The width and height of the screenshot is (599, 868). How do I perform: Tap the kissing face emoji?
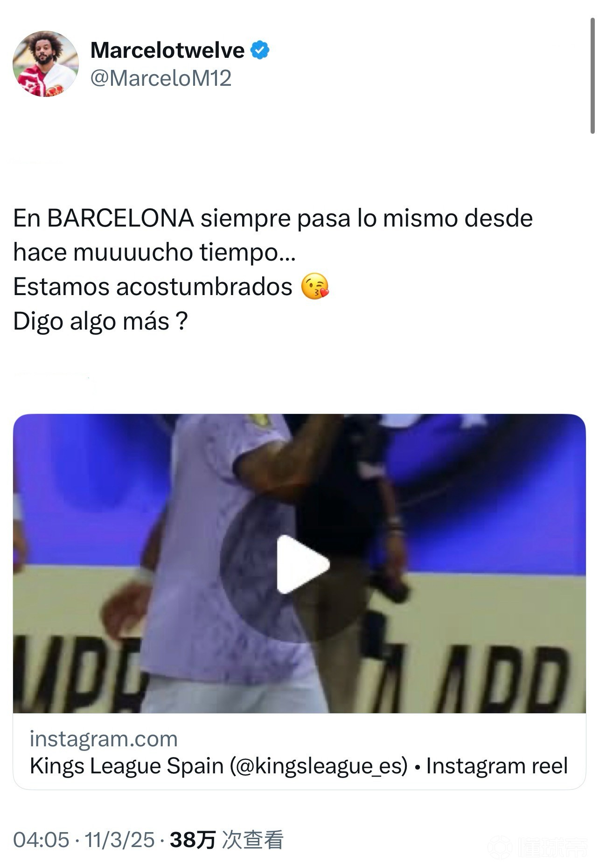(x=315, y=286)
